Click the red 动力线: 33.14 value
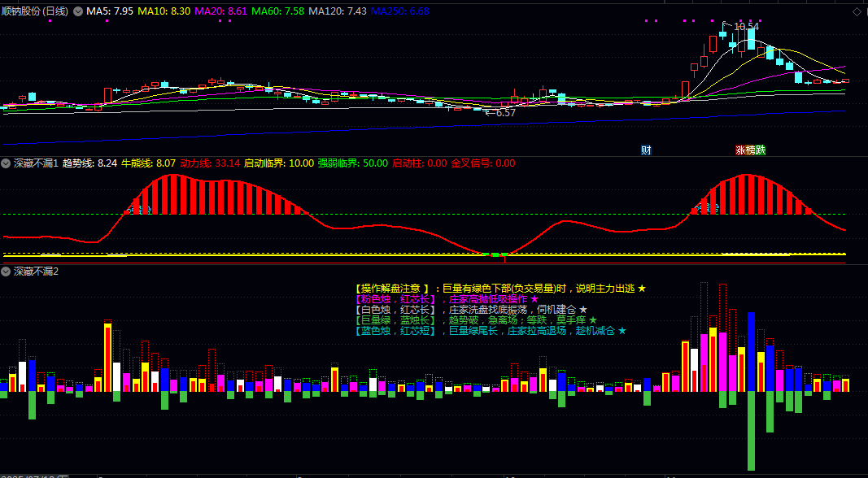The width and height of the screenshot is (868, 478). [x=211, y=163]
